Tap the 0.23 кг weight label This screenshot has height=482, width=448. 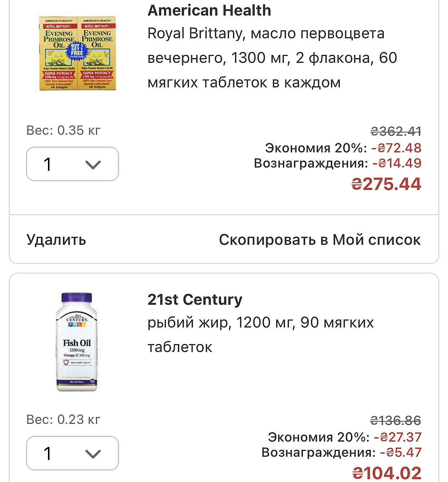[x=63, y=420]
